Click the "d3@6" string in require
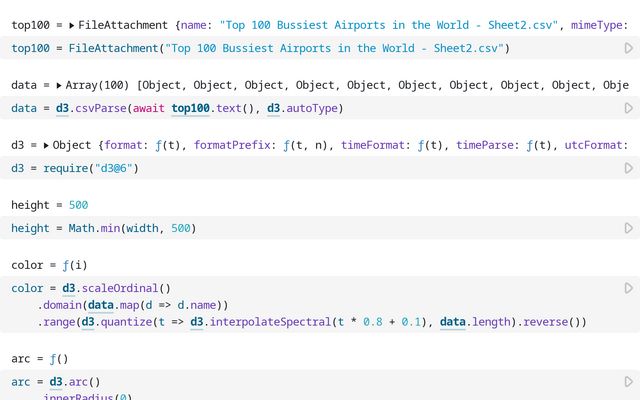 (113, 168)
